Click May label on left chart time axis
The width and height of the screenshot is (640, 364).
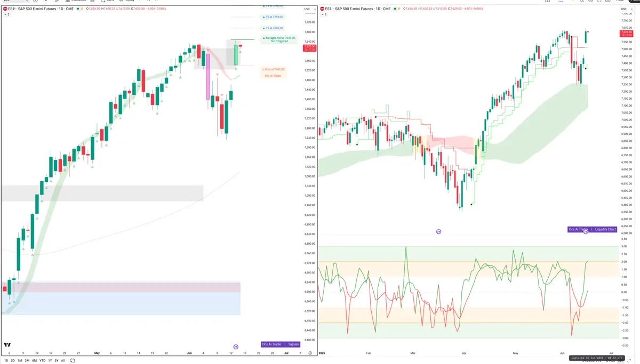click(x=97, y=353)
